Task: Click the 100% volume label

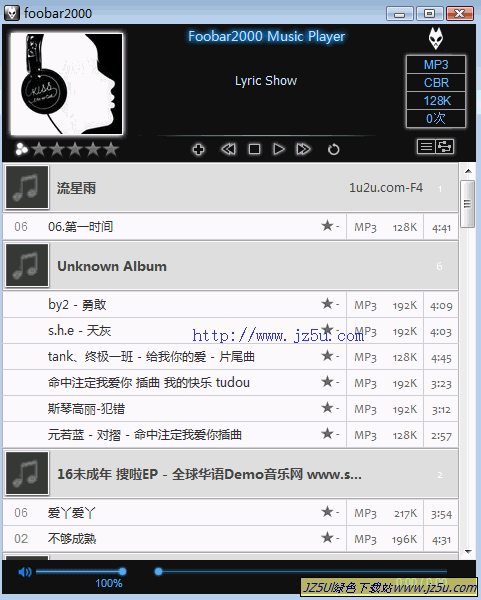Action: (x=109, y=584)
